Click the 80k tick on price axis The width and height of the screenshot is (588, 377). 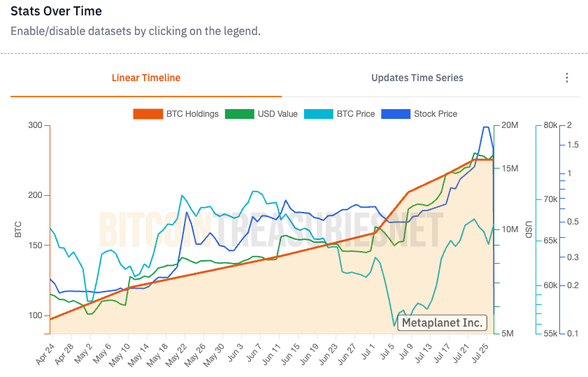(x=550, y=125)
